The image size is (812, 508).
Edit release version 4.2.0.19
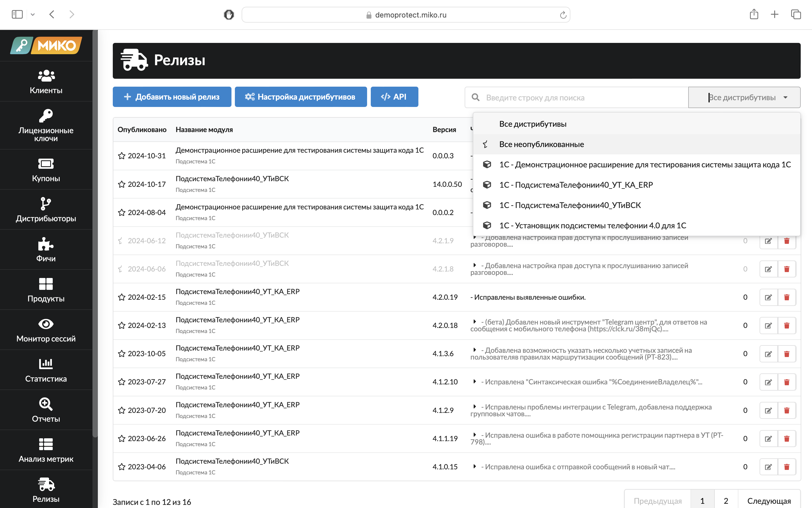pyautogui.click(x=768, y=297)
